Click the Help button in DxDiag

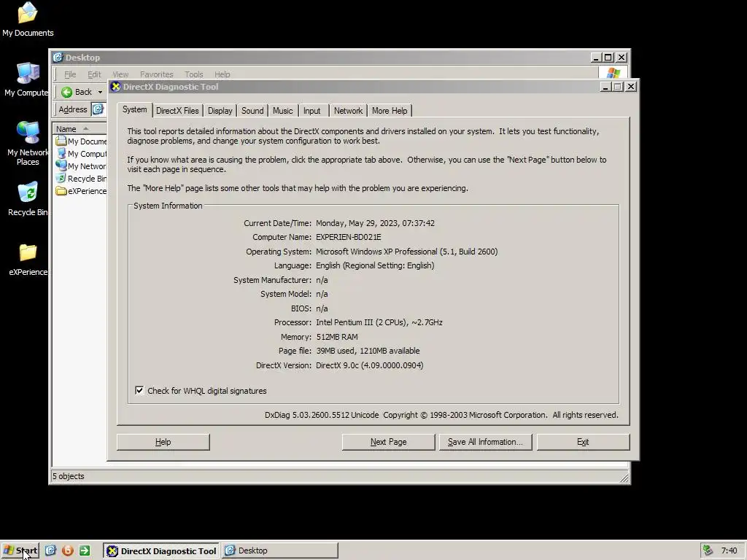(163, 442)
